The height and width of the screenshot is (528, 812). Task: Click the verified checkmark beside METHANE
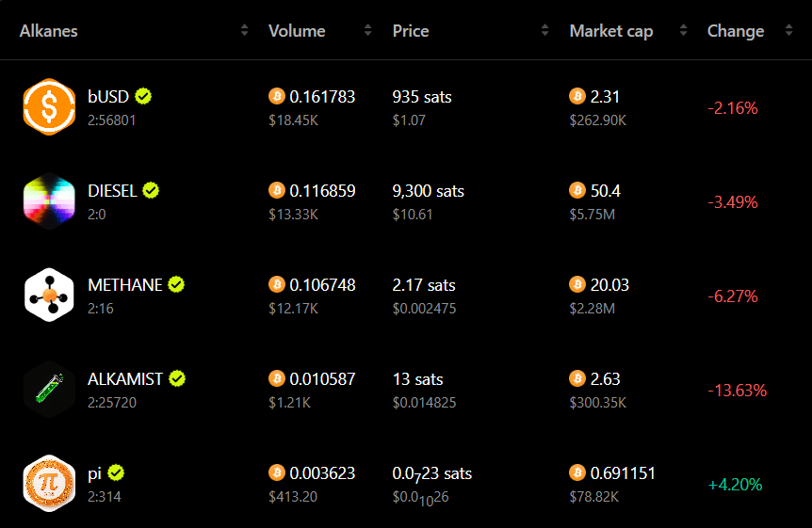pos(176,284)
